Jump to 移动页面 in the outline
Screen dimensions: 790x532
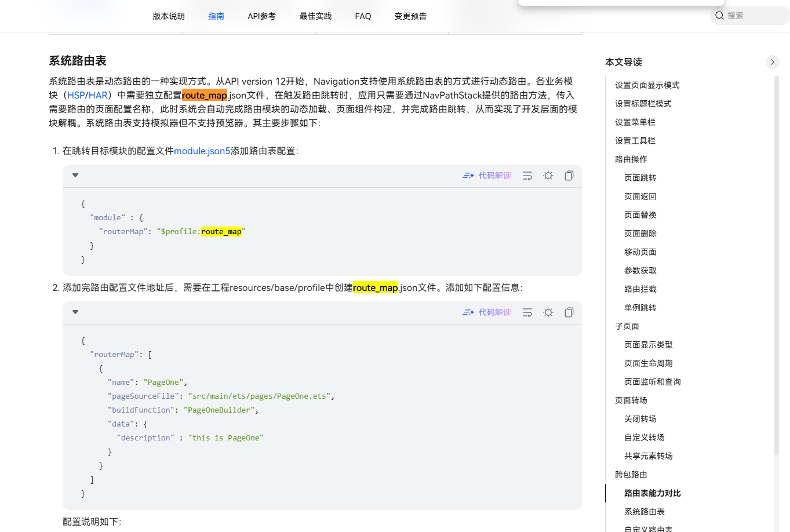click(x=640, y=252)
